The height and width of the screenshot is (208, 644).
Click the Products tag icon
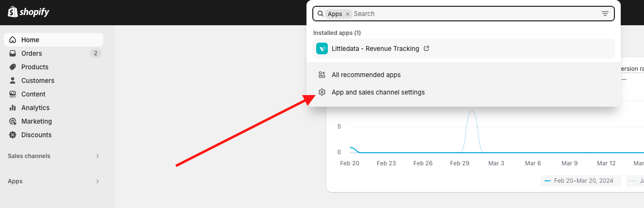tap(13, 67)
